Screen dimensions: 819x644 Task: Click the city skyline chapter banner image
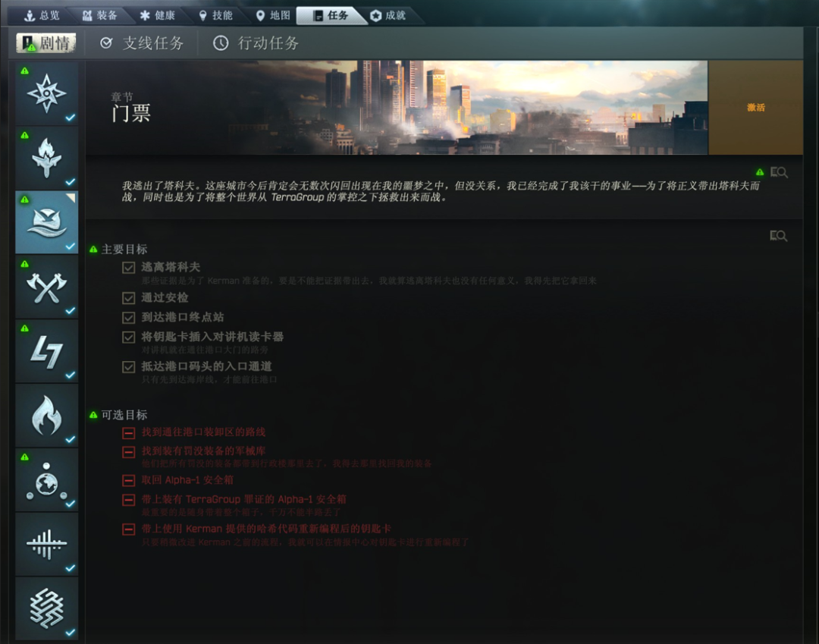pyautogui.click(x=397, y=108)
